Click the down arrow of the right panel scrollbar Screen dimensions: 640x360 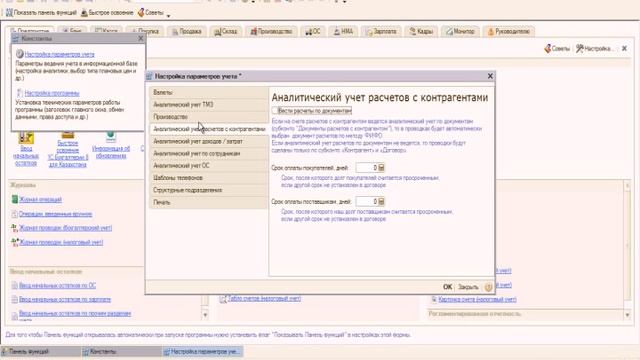point(627,315)
